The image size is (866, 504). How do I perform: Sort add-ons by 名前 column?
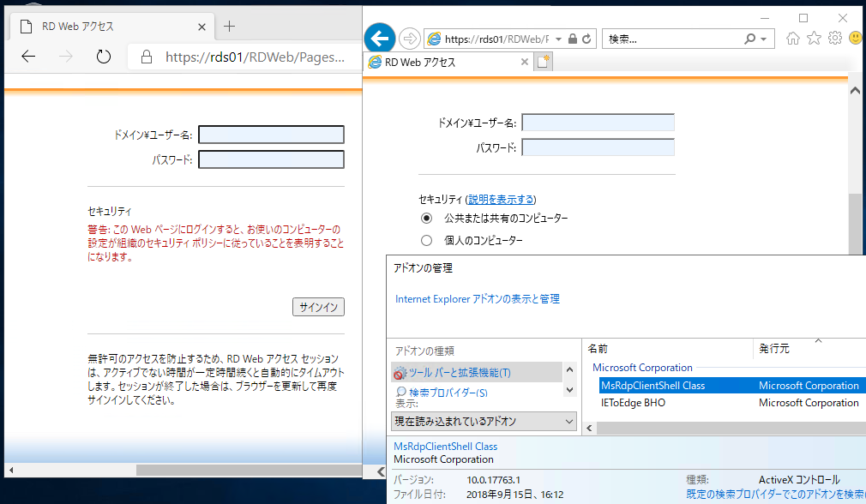point(598,348)
